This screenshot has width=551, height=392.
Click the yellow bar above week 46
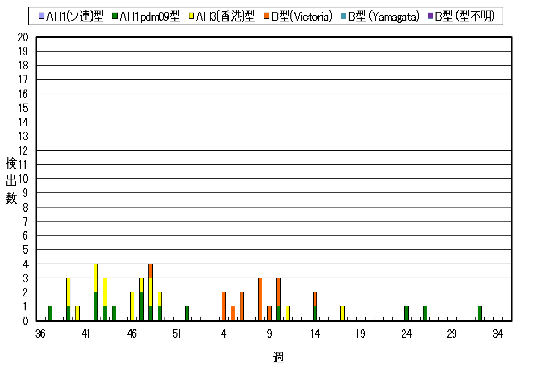coord(132,306)
